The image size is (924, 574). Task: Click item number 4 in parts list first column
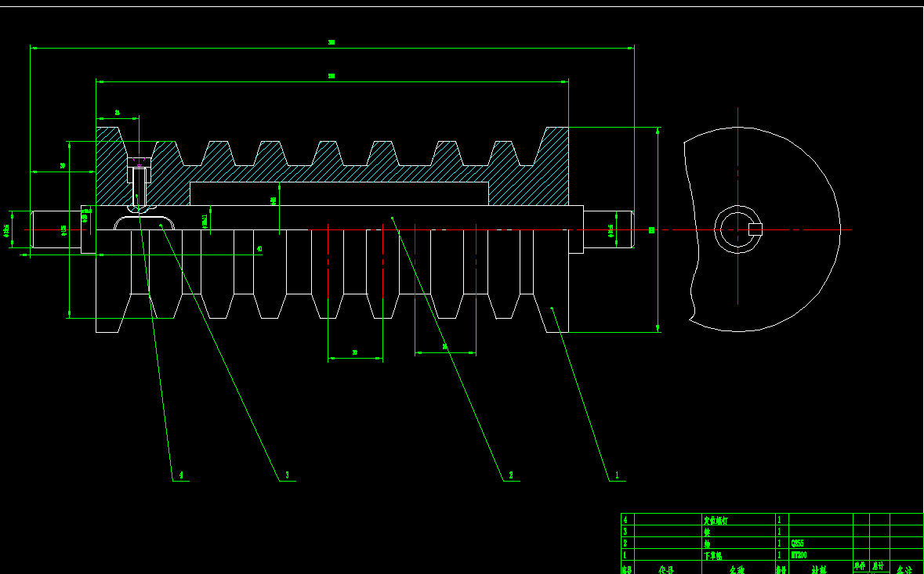(625, 521)
